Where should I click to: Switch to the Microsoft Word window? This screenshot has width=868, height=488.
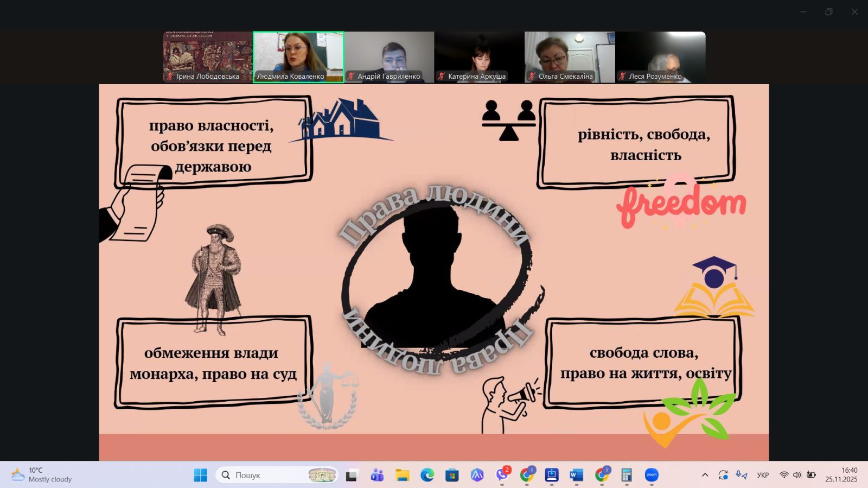tap(576, 475)
